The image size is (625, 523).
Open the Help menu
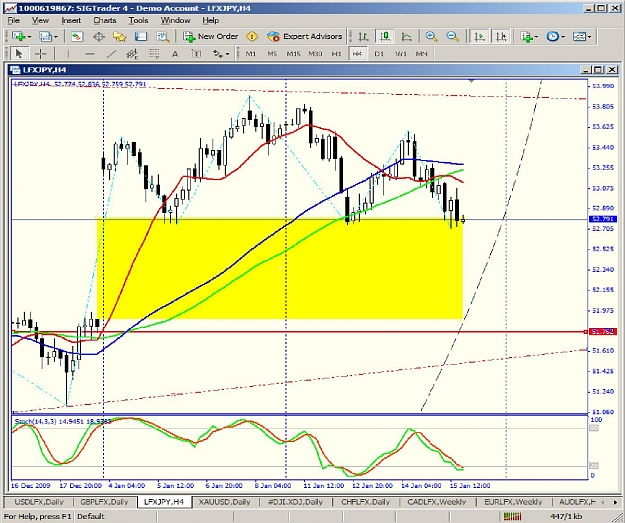pos(210,20)
